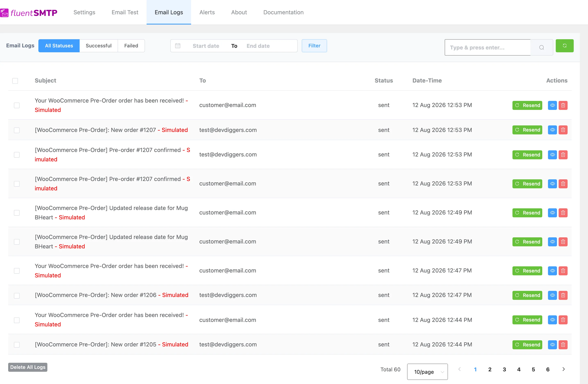Check the New order #1206 row
The width and height of the screenshot is (588, 384).
pos(17,295)
